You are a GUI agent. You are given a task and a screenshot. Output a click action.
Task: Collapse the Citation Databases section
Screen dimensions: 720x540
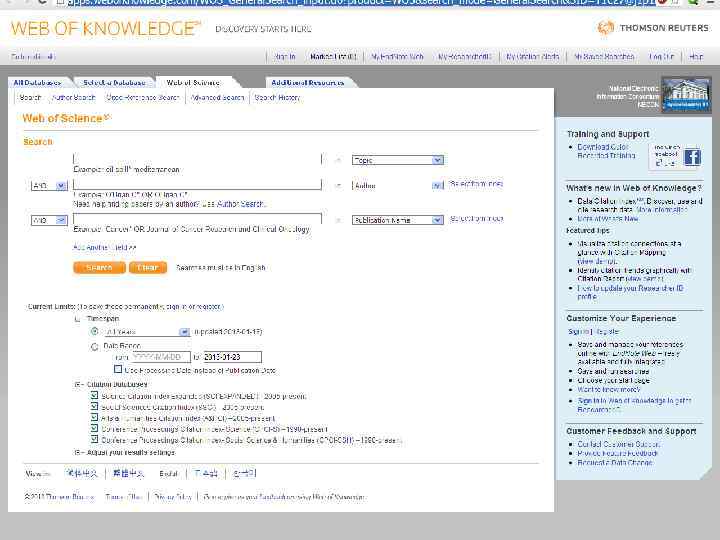[77, 384]
